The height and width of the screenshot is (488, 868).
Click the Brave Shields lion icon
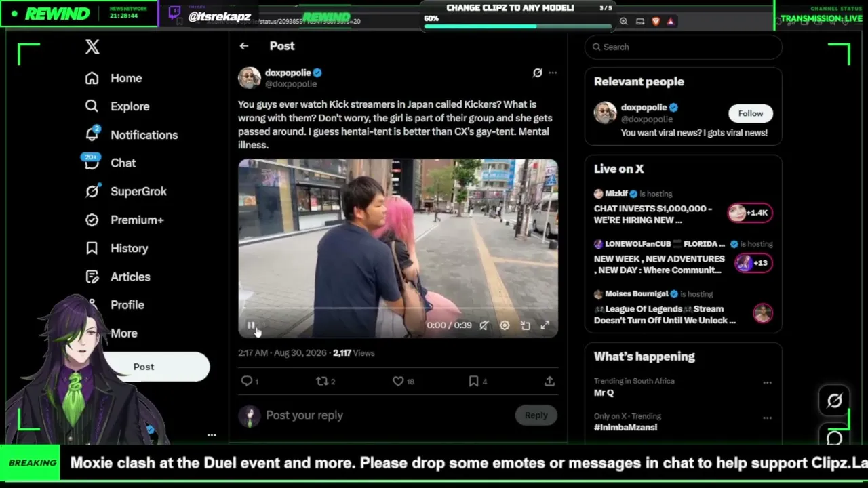(x=656, y=22)
